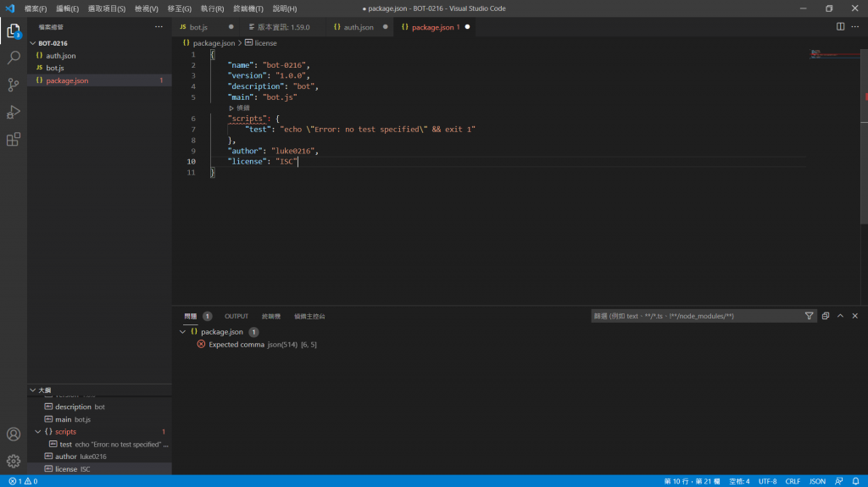Open the Search view icon

[14, 58]
